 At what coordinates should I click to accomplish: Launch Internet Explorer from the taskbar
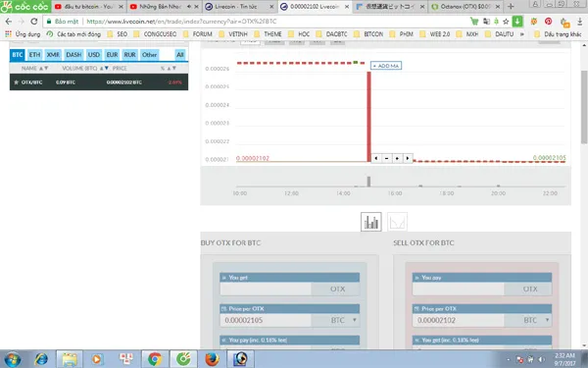41,359
